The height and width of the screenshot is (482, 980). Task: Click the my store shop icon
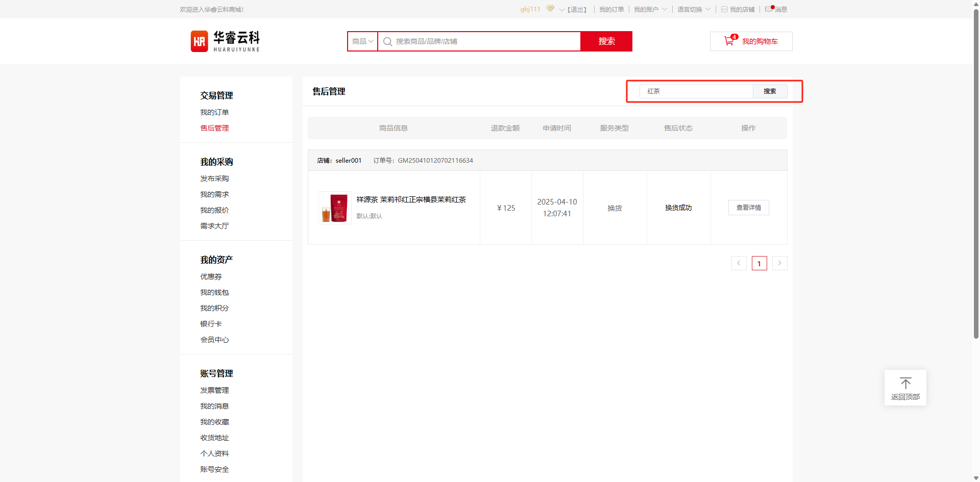724,10
